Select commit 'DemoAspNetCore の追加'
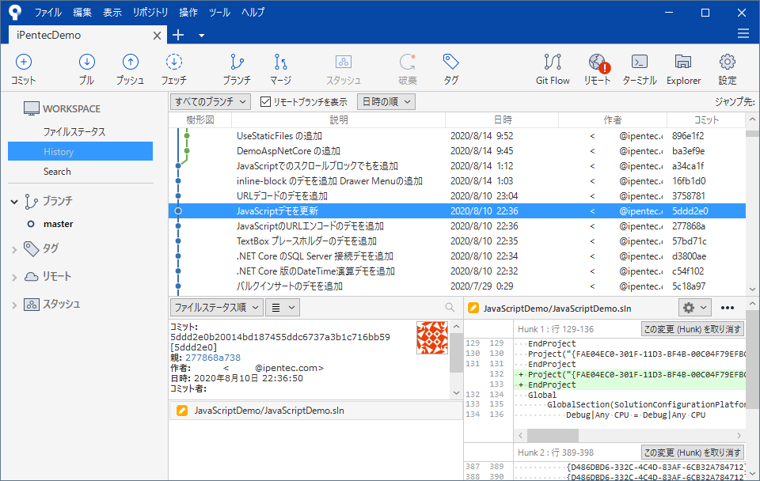Screen dimensions: 760x481 tap(457, 151)
